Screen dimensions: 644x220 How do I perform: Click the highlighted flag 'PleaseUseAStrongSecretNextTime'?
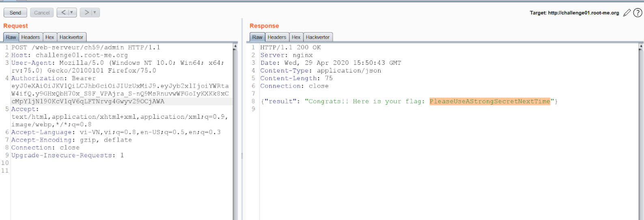point(490,101)
